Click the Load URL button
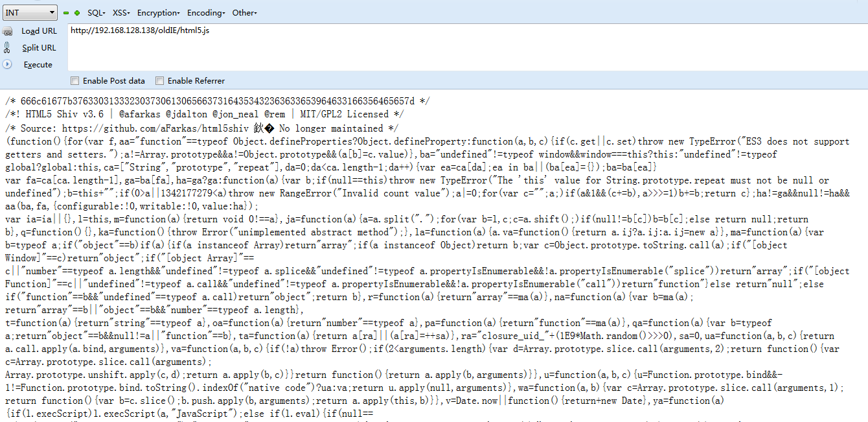Screen dimensions: 868x422 30,31
